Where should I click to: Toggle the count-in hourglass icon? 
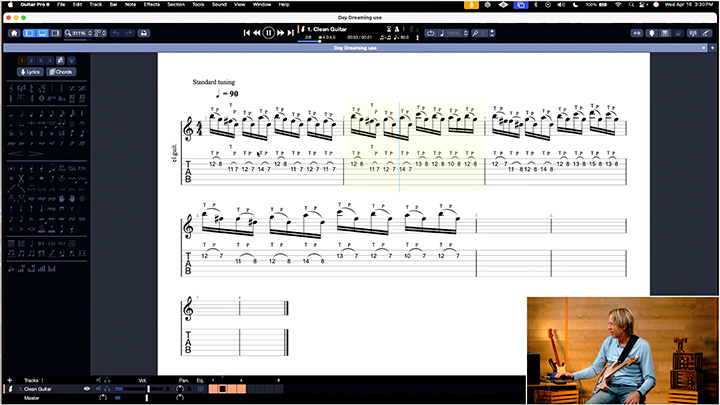tap(389, 29)
